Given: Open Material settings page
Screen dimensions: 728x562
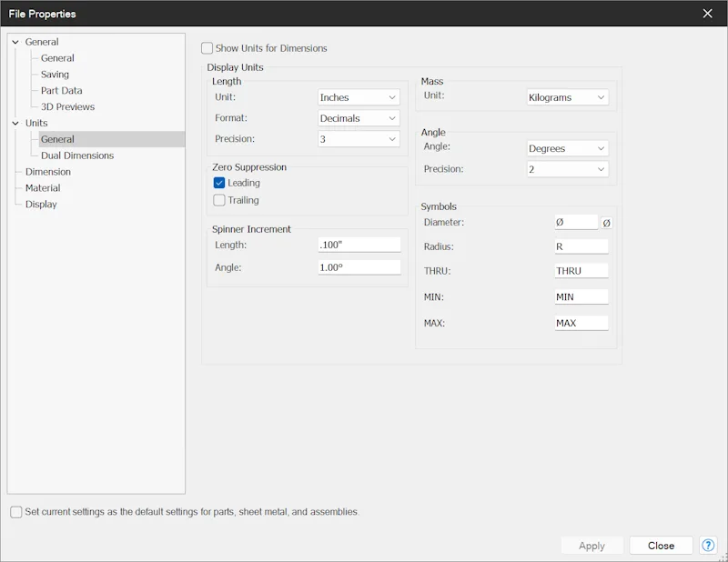Looking at the screenshot, I should (x=43, y=188).
